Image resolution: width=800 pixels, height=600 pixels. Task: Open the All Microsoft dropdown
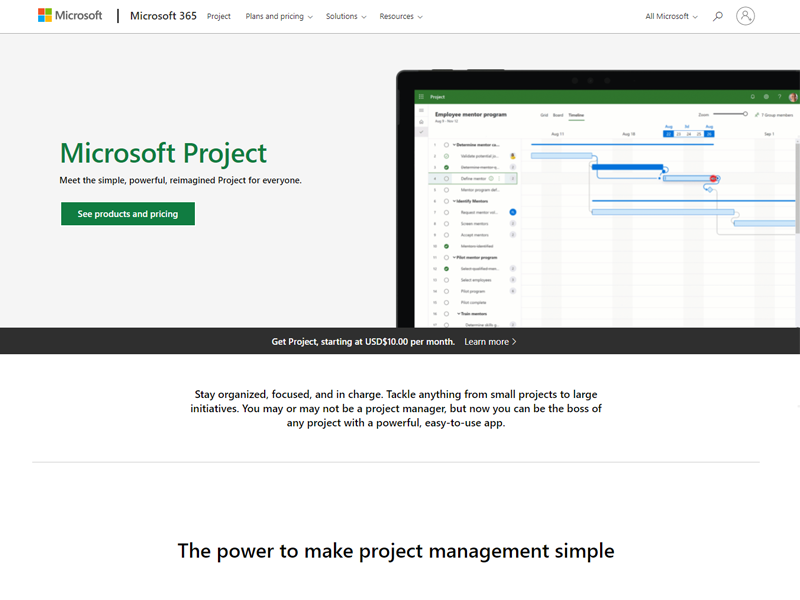pyautogui.click(x=671, y=16)
